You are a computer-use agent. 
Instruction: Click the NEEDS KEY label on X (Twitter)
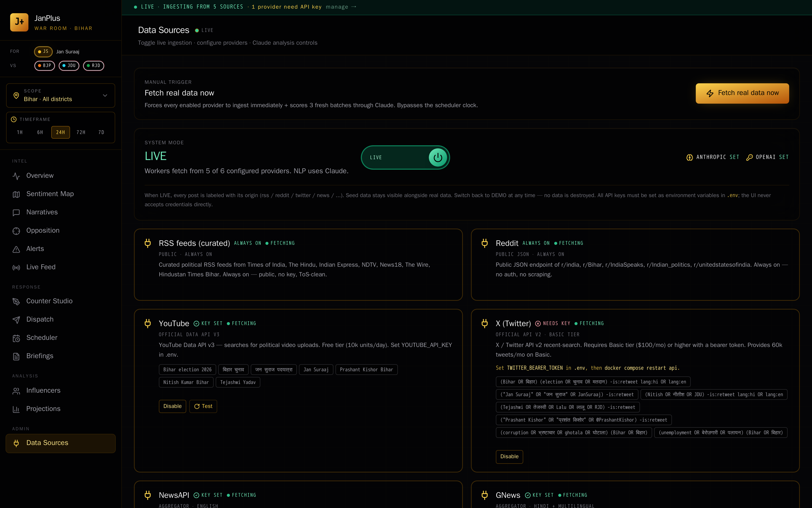click(557, 324)
